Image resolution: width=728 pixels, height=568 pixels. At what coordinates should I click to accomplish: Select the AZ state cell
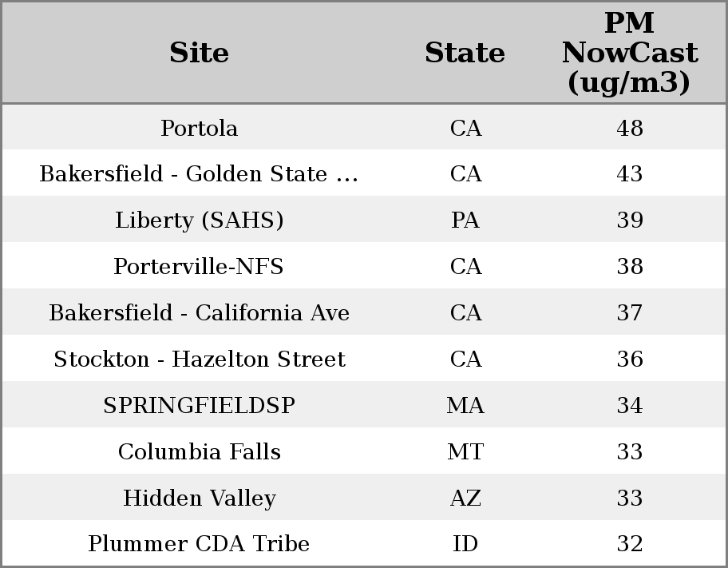click(x=465, y=498)
